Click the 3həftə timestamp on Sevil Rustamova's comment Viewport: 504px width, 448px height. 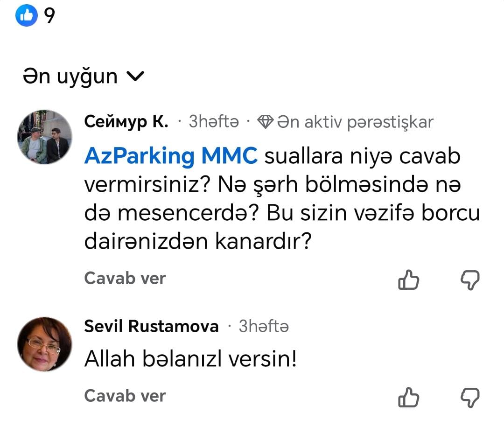pyautogui.click(x=264, y=326)
